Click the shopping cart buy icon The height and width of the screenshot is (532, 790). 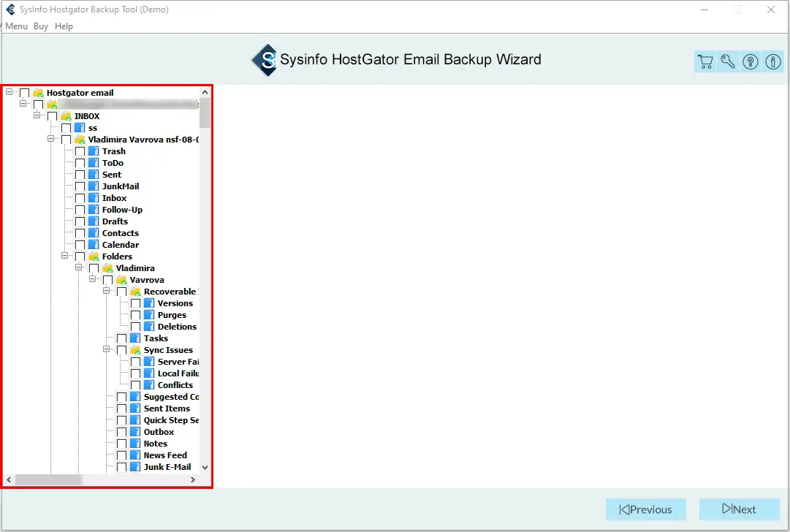[x=705, y=62]
